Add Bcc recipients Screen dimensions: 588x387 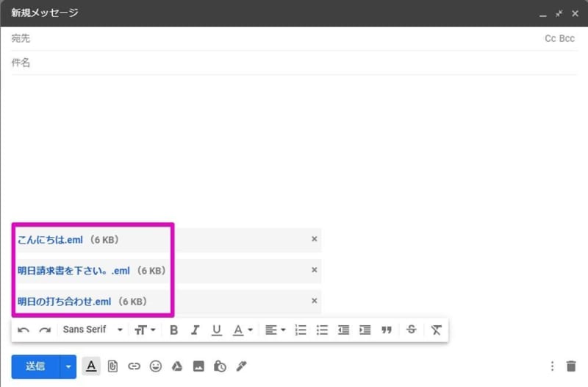567,38
